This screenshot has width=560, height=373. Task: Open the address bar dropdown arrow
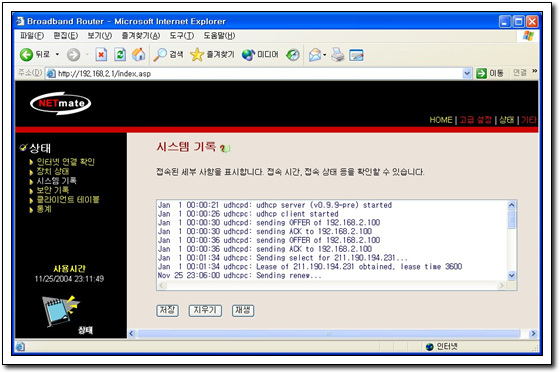point(467,74)
